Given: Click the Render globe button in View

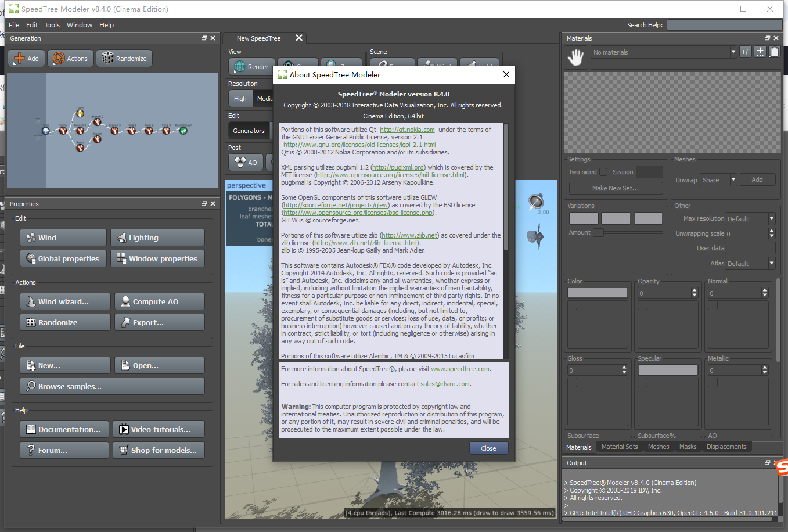Looking at the screenshot, I should pos(251,67).
